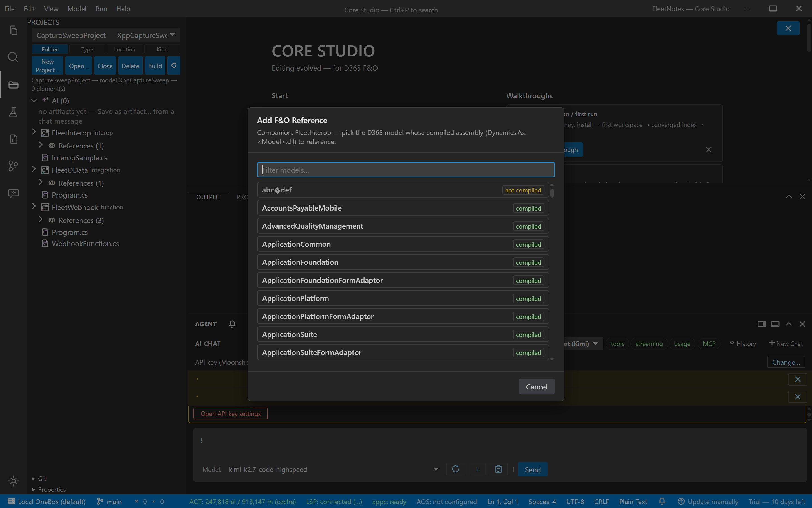Select the Folder grouping option
The image size is (812, 508).
pyautogui.click(x=50, y=49)
